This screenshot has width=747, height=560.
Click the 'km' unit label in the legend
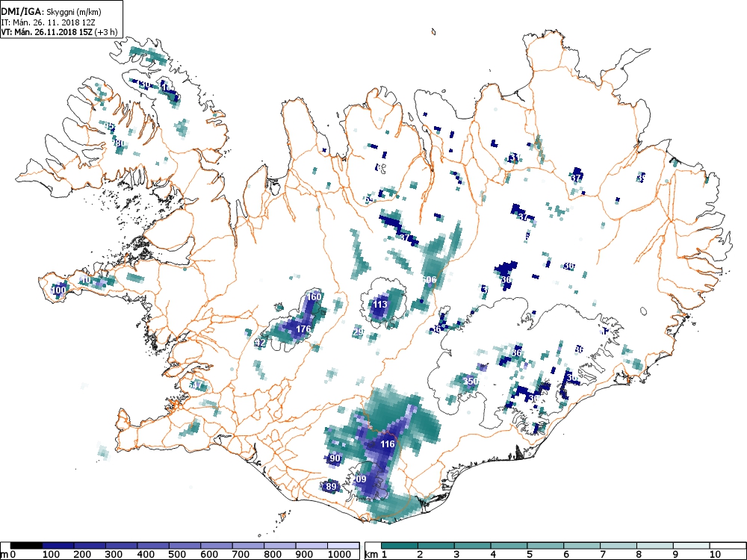(372, 554)
